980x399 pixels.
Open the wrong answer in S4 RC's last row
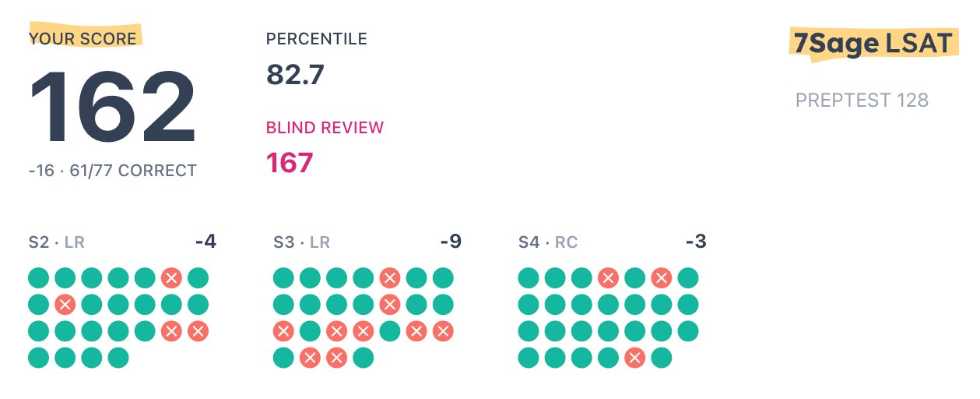click(x=635, y=358)
